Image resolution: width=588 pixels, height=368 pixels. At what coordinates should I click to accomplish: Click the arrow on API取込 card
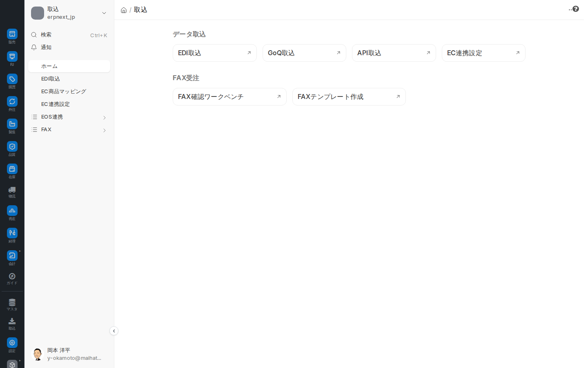tap(428, 53)
